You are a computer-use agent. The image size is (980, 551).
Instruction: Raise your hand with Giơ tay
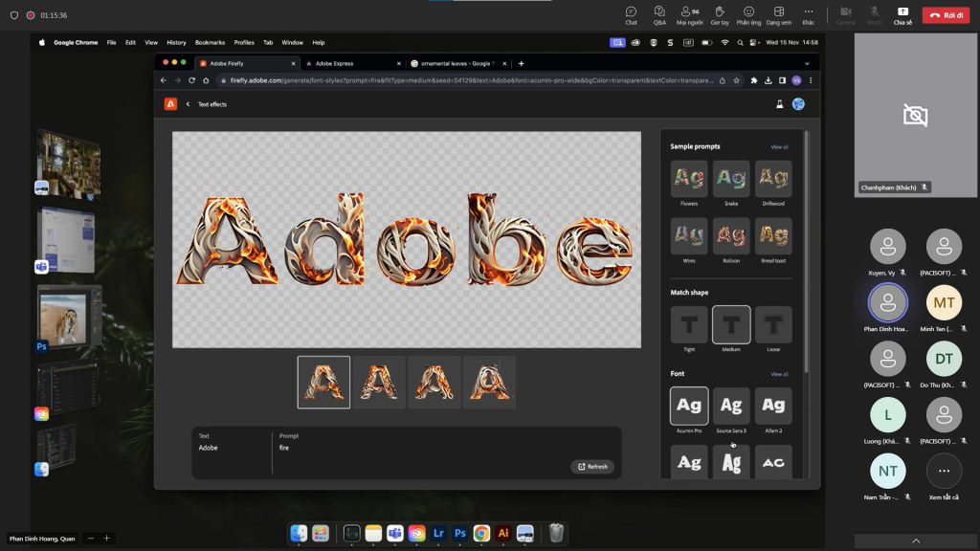tap(720, 15)
